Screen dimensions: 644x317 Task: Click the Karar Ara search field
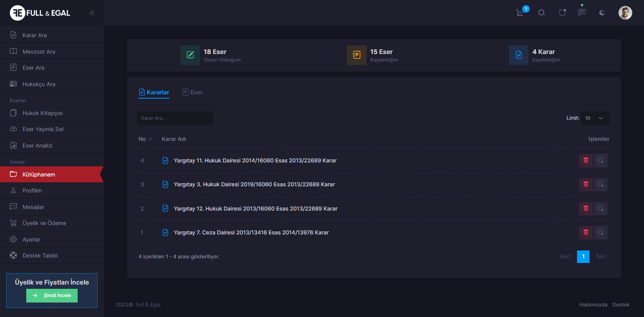tap(175, 118)
